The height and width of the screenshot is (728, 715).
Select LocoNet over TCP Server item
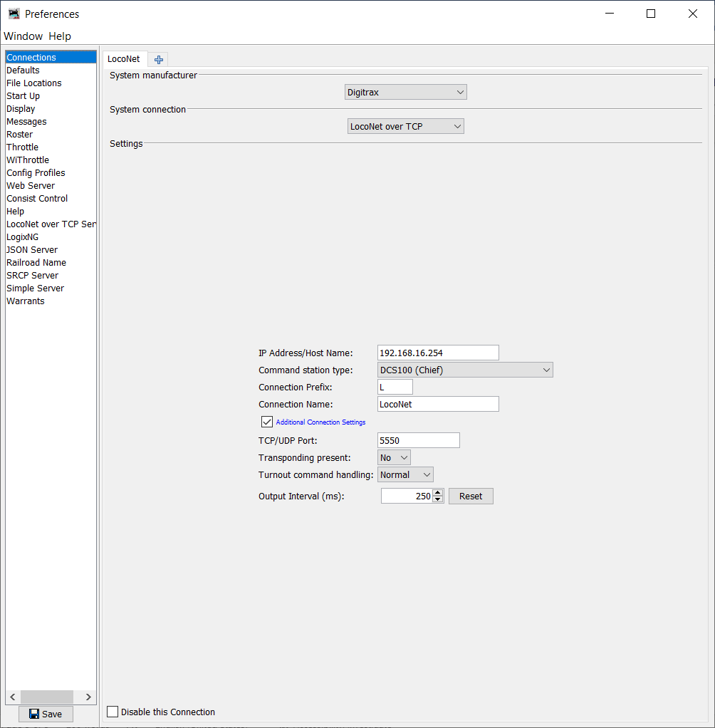pyautogui.click(x=51, y=224)
